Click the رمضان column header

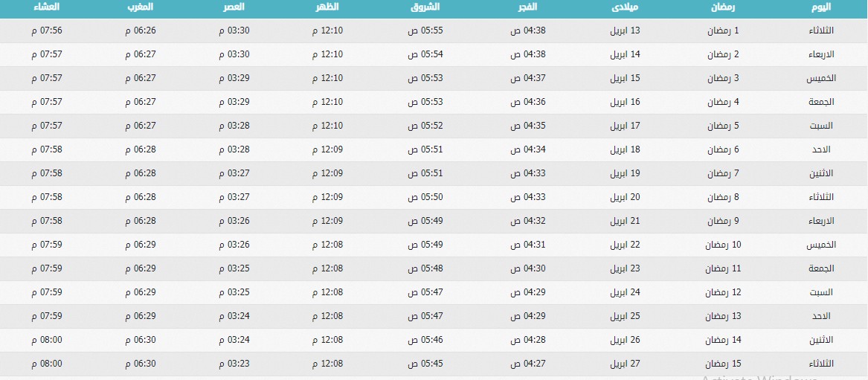[x=723, y=7]
